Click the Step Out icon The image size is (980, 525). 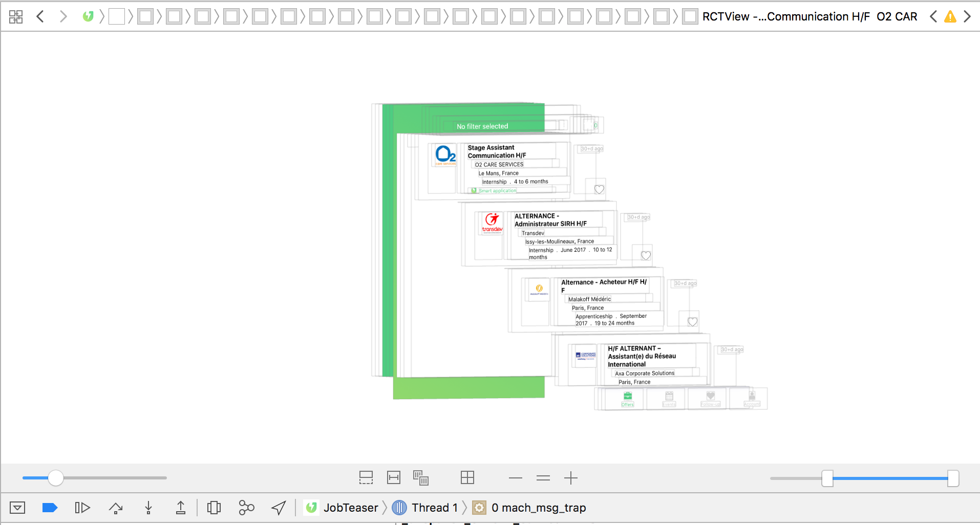click(x=180, y=507)
